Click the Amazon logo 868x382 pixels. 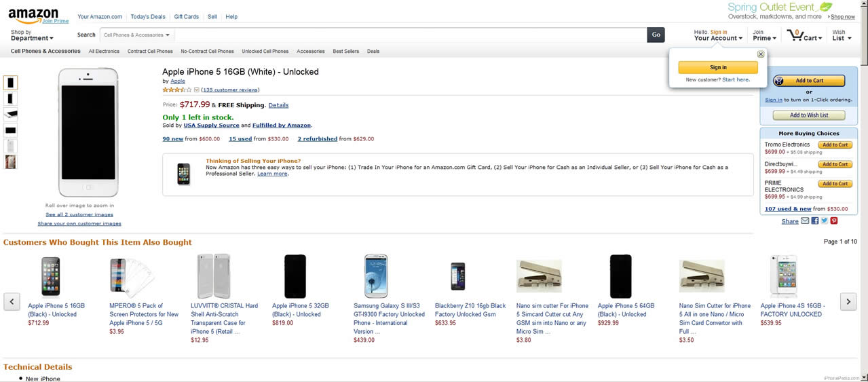[x=33, y=14]
